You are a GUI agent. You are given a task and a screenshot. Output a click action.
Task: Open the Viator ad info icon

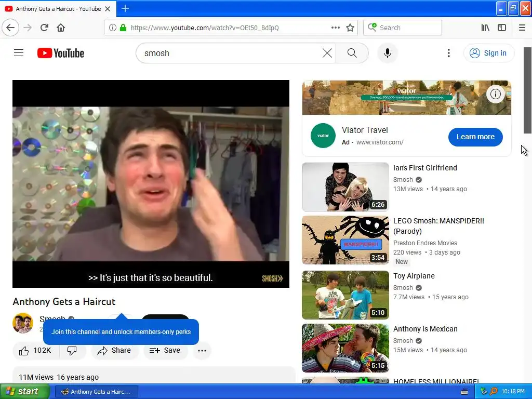point(495,94)
